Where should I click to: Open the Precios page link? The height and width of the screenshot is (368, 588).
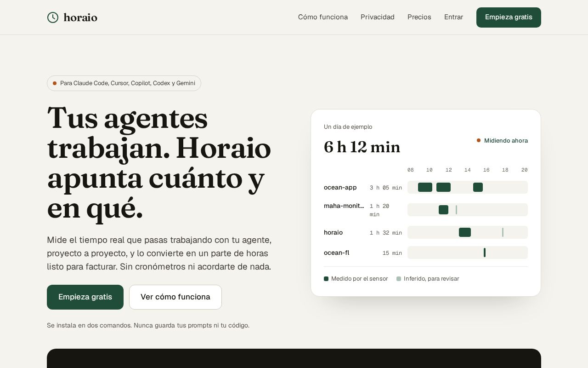click(419, 17)
